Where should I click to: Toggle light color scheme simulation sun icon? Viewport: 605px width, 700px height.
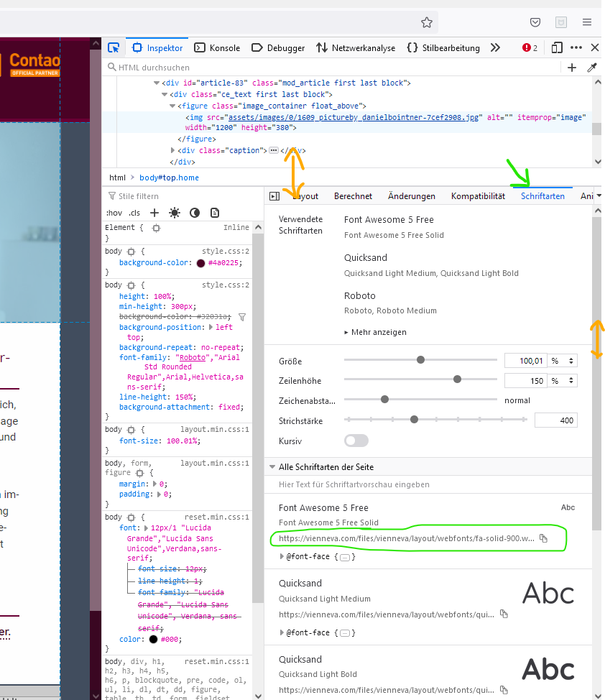click(x=175, y=213)
